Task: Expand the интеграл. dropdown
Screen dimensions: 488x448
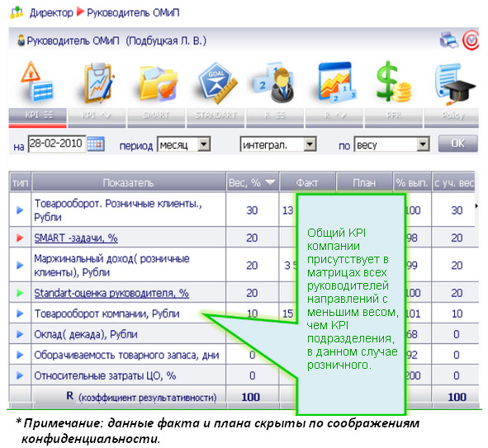Action: [x=310, y=144]
